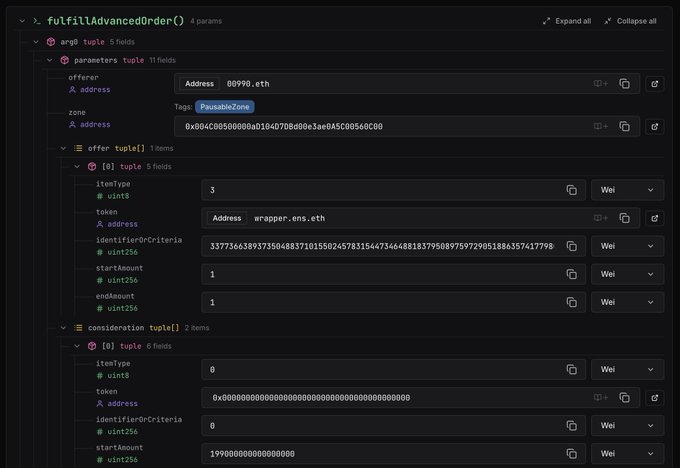
Task: Copy consideration startAmount 199000000000000000
Action: [572, 454]
